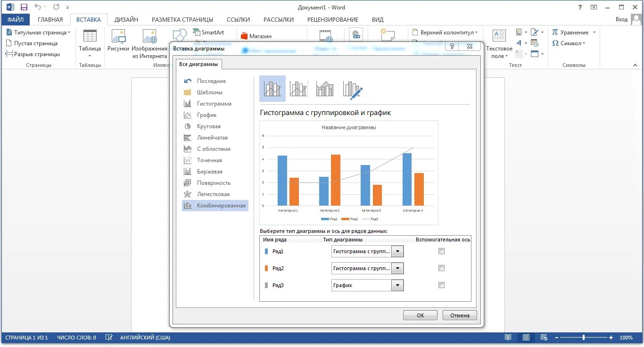Toggle вспомогательная ось for Ряд2
Image resolution: width=644 pixels, height=347 pixels.
point(441,268)
